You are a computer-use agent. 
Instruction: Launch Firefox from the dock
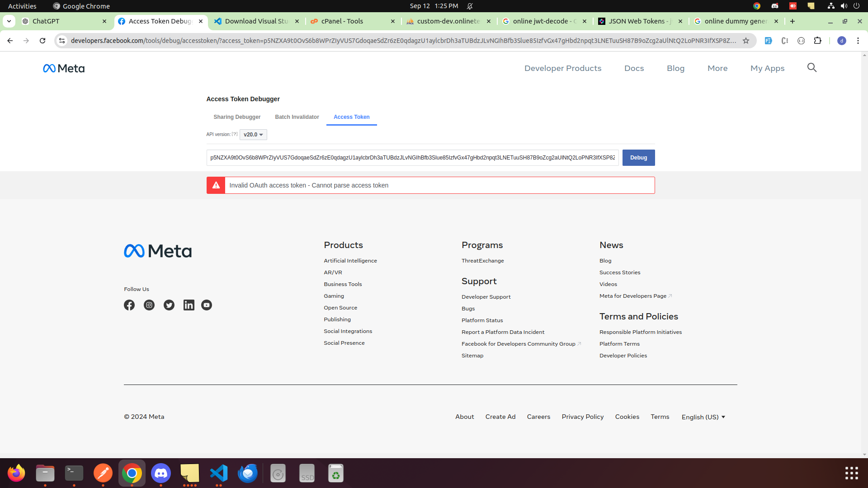(16, 473)
